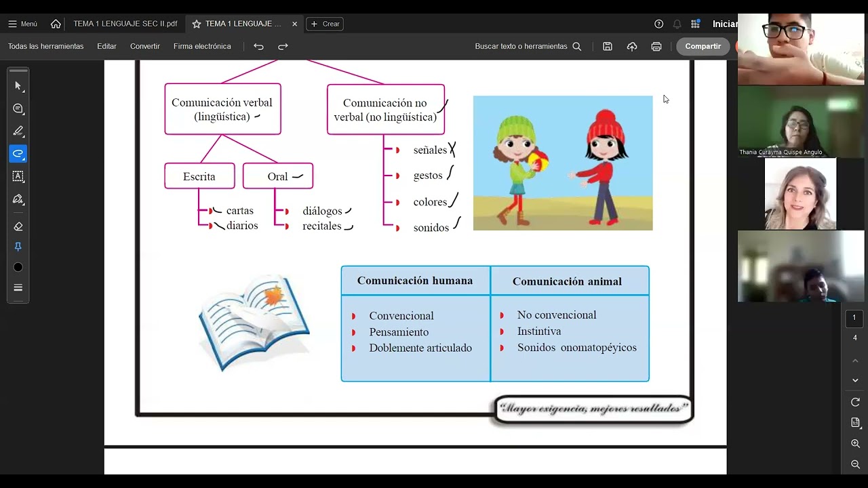The height and width of the screenshot is (488, 868).
Task: Go to the next page arrow
Action: (x=855, y=380)
